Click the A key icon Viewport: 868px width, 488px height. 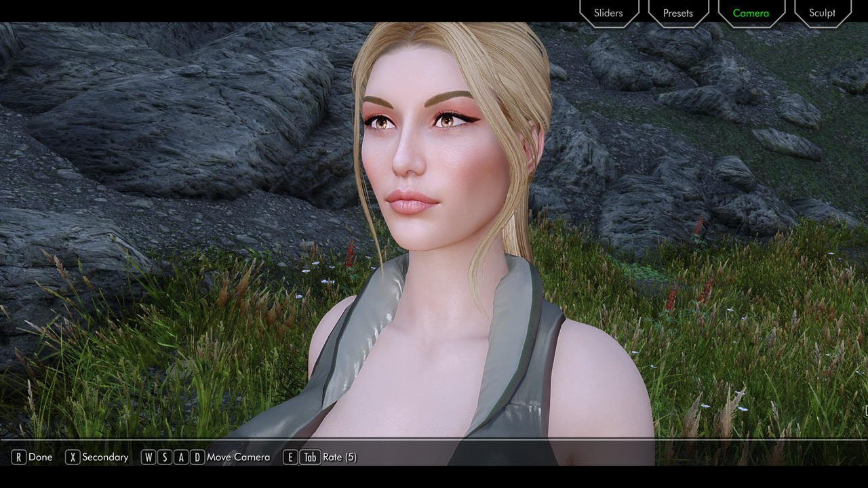[x=181, y=457]
